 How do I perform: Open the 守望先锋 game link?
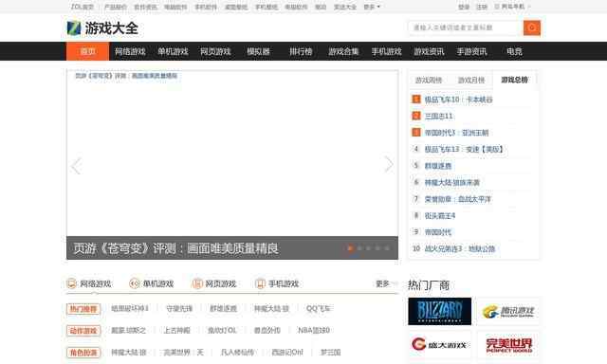[x=179, y=309]
